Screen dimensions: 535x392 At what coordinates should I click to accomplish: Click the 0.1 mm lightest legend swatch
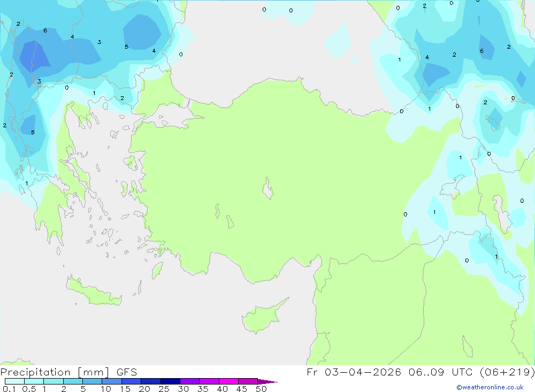(14, 381)
